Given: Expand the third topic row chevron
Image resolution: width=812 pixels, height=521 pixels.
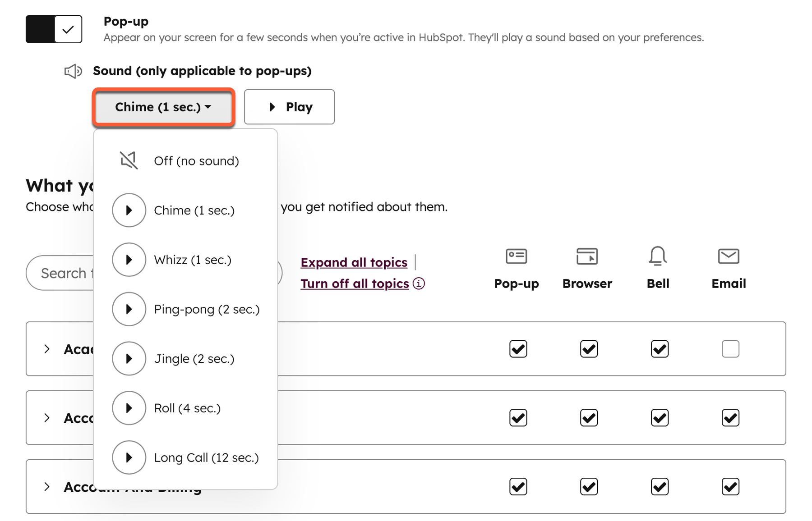Looking at the screenshot, I should (47, 487).
